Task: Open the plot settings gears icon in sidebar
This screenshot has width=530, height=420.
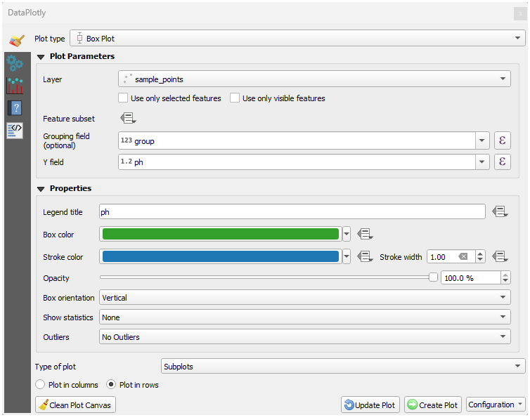Action: point(15,63)
